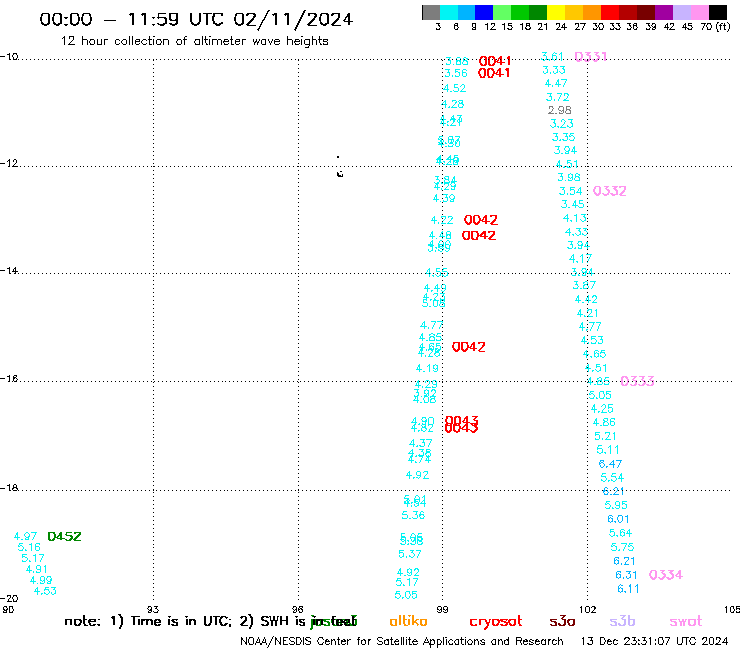Select the dark blue 12 ft legend swatch
This screenshot has width=740, height=650.
click(x=484, y=12)
